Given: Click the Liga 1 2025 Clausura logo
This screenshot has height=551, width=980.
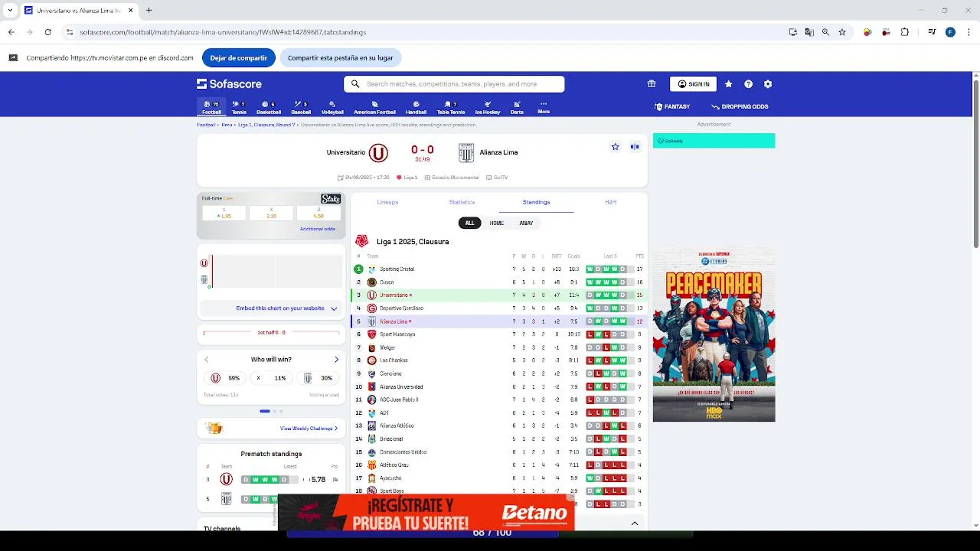Looking at the screenshot, I should point(361,241).
